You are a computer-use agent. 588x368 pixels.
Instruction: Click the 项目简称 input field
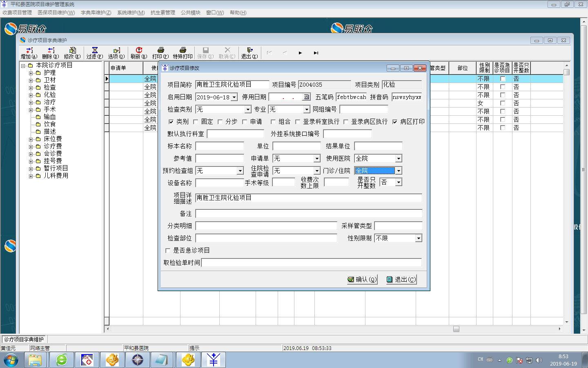(232, 85)
